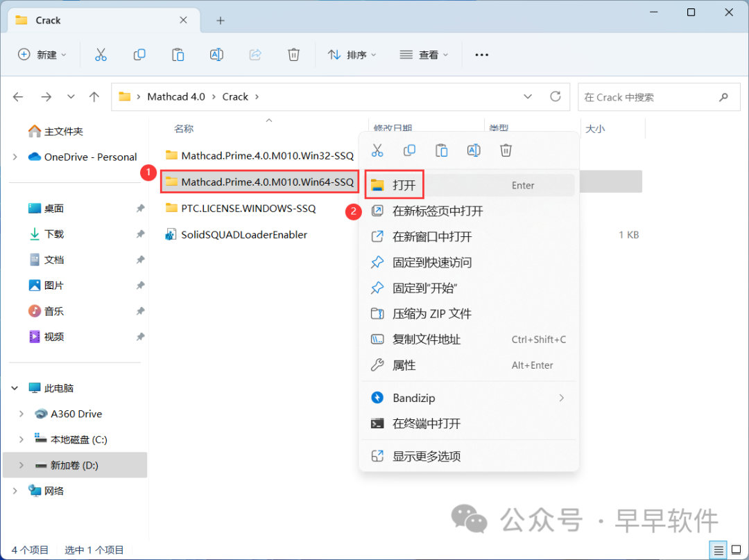Go back with the left arrow button
Image resolution: width=749 pixels, height=560 pixels.
[x=18, y=97]
